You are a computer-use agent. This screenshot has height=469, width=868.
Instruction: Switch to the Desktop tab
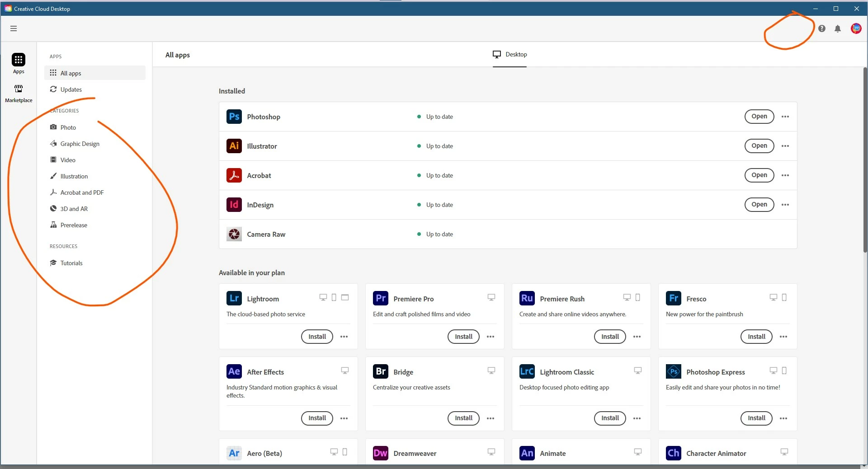[509, 55]
